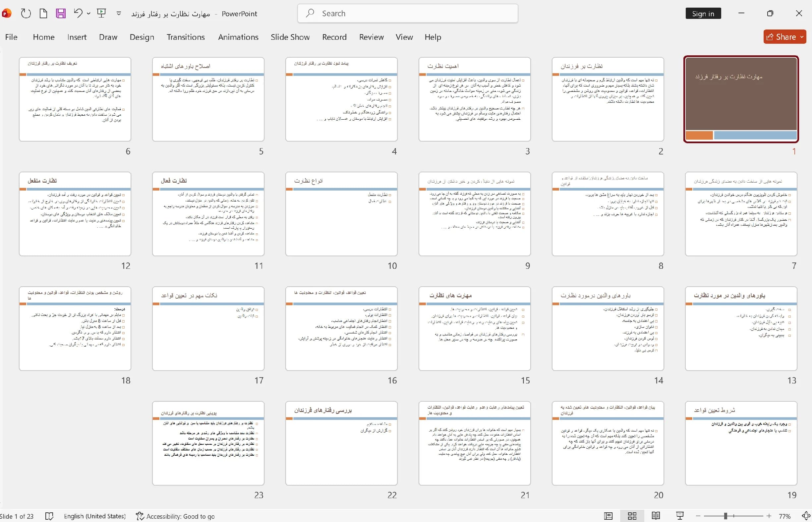
Task: Select slide 10 thumbnail
Action: (x=341, y=214)
